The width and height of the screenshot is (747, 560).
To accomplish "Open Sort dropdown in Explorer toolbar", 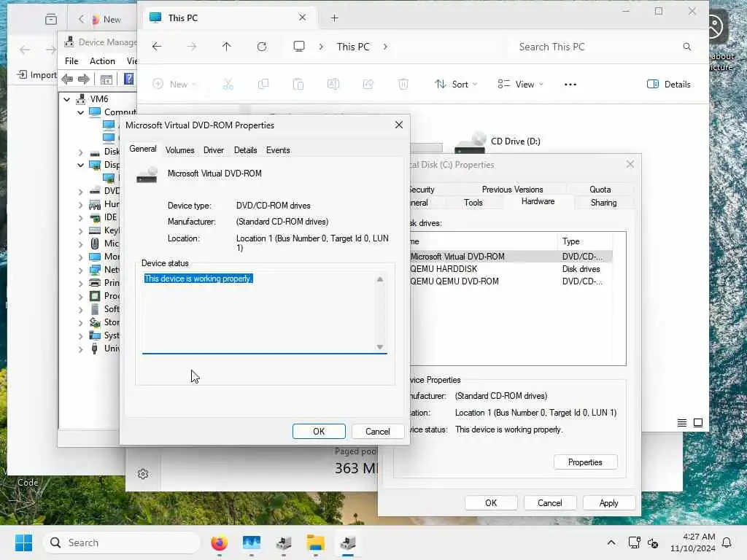I will click(x=455, y=85).
